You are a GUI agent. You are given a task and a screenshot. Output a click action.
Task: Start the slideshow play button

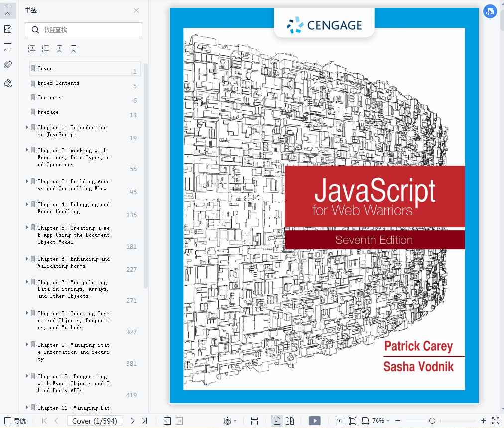tap(315, 421)
